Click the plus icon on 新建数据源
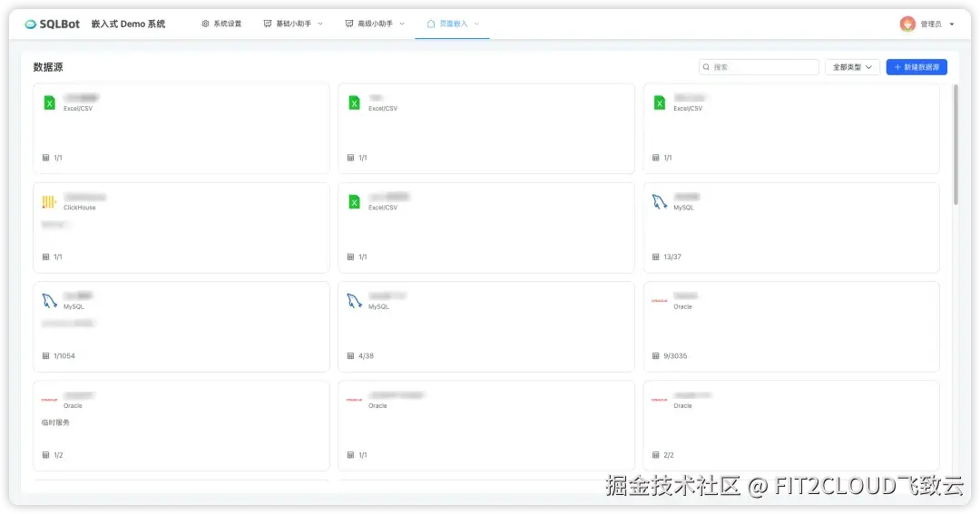980x514 pixels. (897, 67)
